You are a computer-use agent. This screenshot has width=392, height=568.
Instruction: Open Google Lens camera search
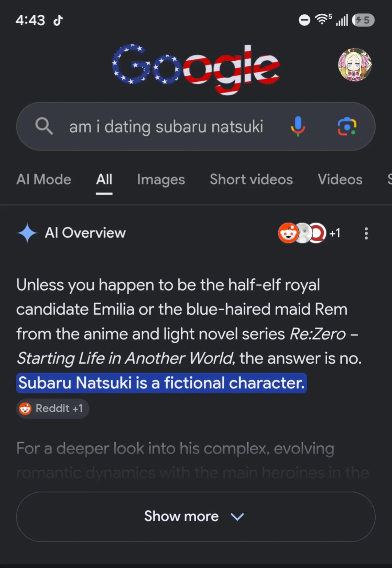tap(347, 126)
